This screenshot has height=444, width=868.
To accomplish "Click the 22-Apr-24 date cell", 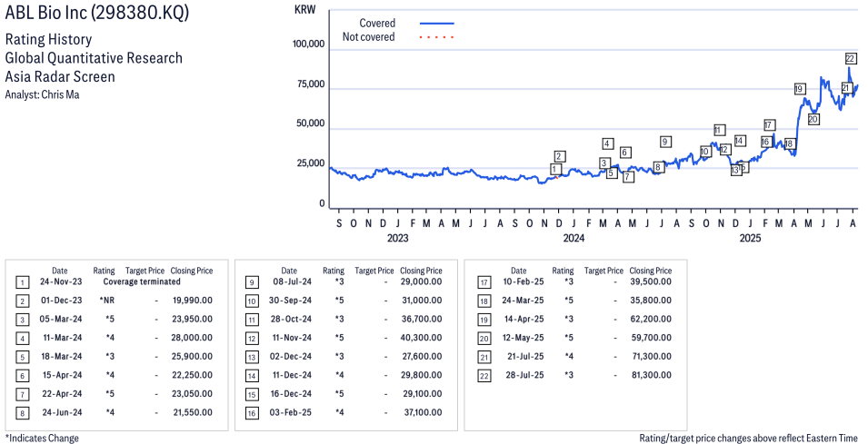I will (x=62, y=394).
